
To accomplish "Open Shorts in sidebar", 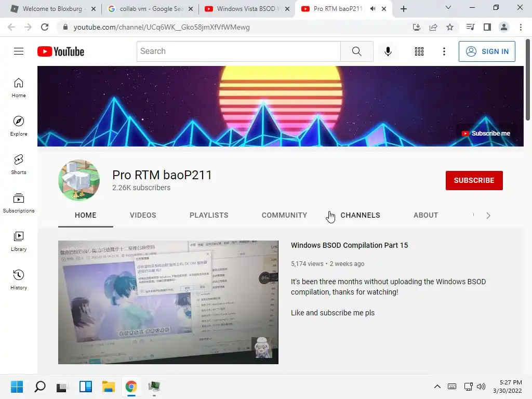I will point(19,165).
